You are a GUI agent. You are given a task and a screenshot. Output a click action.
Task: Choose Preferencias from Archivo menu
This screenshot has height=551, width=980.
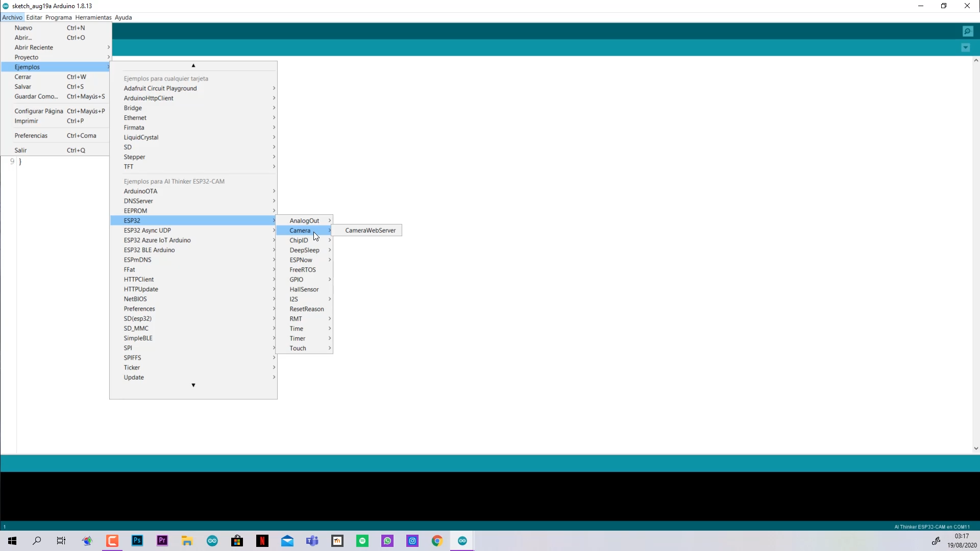pyautogui.click(x=31, y=136)
